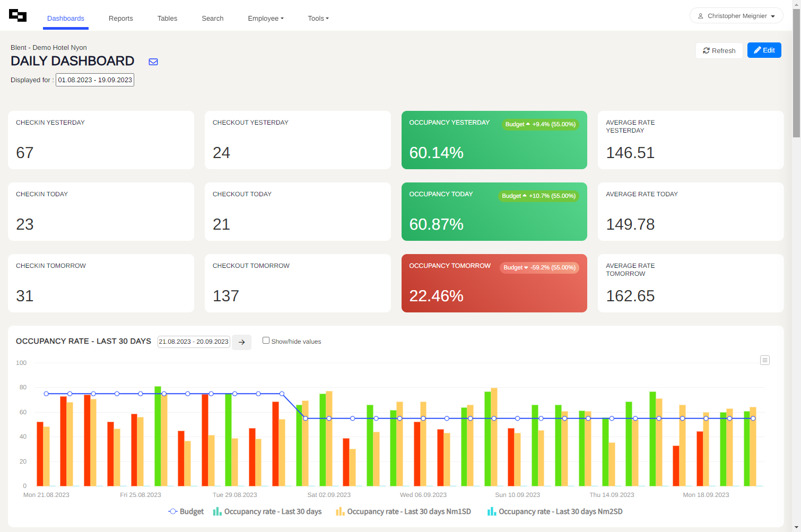Open the Employee dropdown menu
Image resolution: width=801 pixels, height=532 pixels.
(x=265, y=19)
